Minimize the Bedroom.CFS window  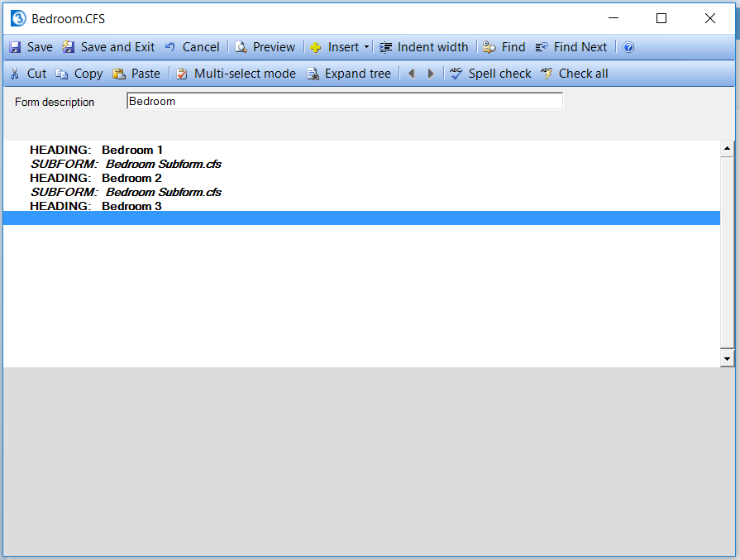pyautogui.click(x=613, y=18)
